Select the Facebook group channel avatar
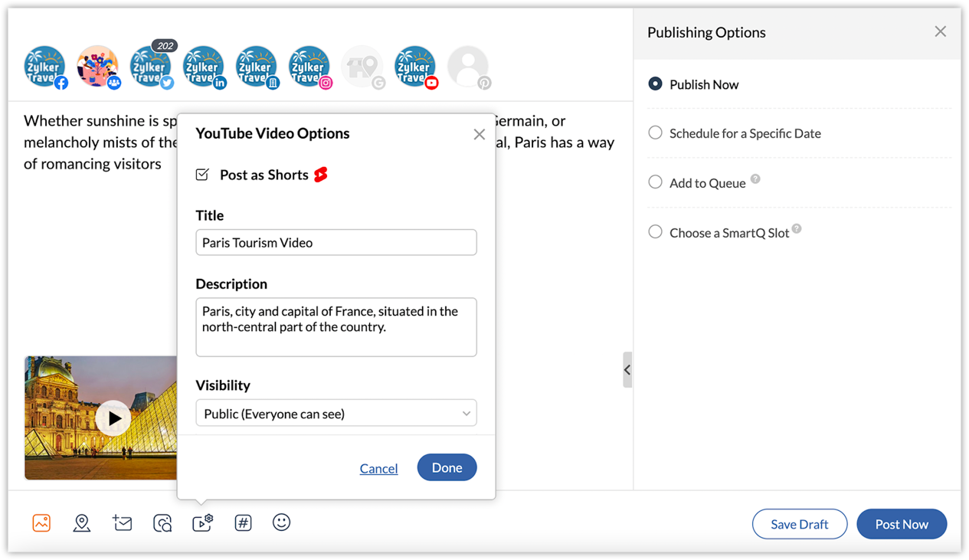The image size is (969, 560). [97, 67]
